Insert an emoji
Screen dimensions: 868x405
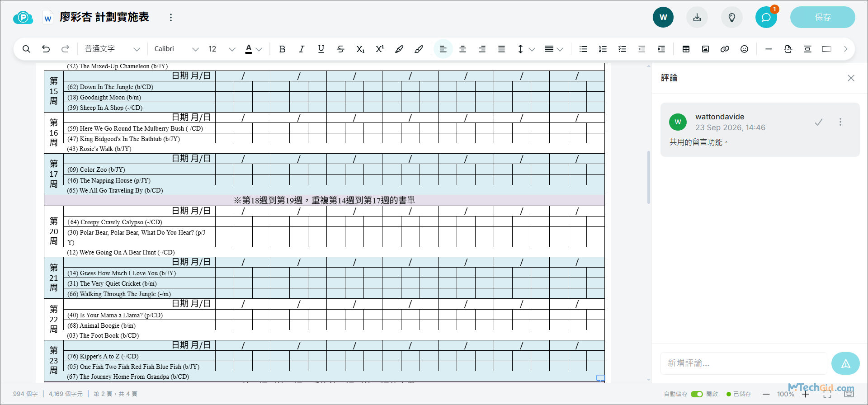(744, 49)
